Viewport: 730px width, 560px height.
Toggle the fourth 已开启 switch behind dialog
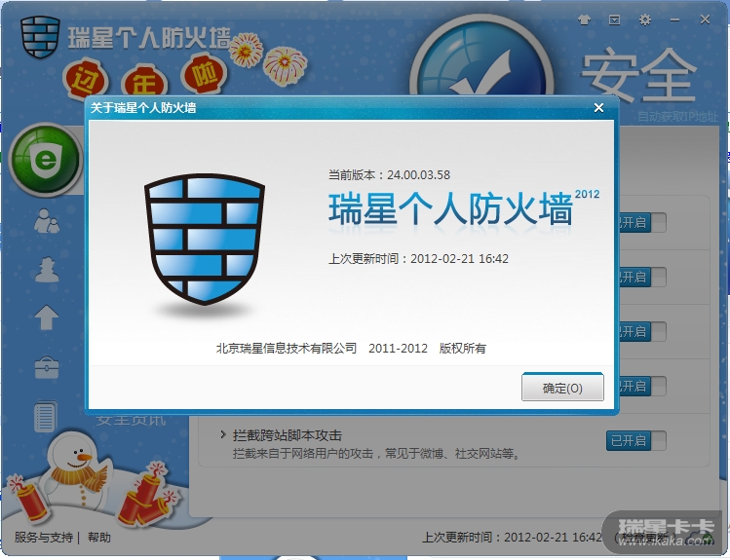pyautogui.click(x=642, y=386)
